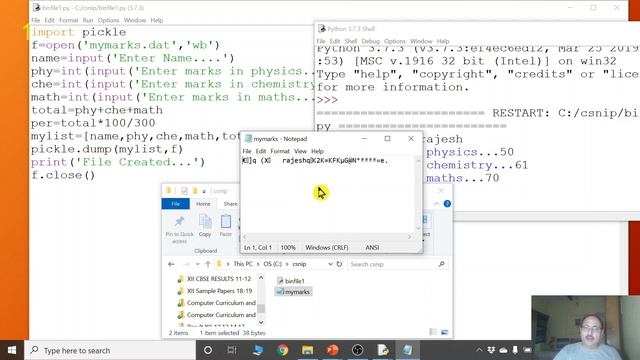This screenshot has width=640, height=360.
Task: Click the Type here to search box
Action: pos(111,350)
